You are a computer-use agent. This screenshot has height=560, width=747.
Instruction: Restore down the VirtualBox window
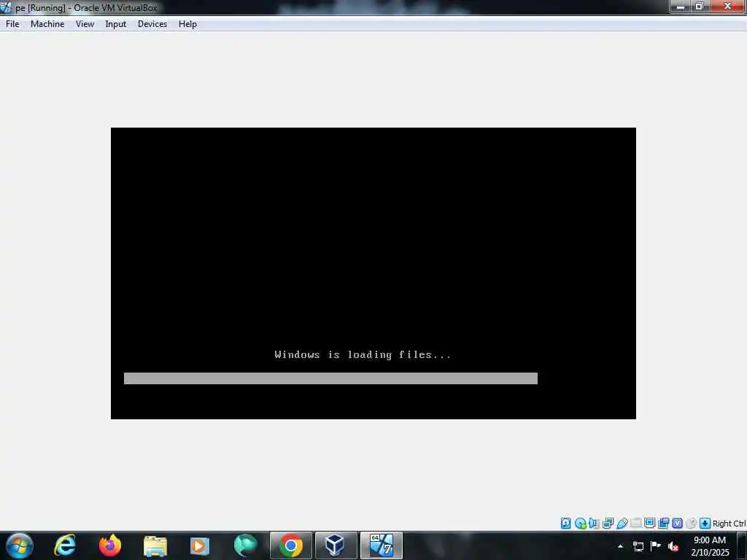[700, 6]
